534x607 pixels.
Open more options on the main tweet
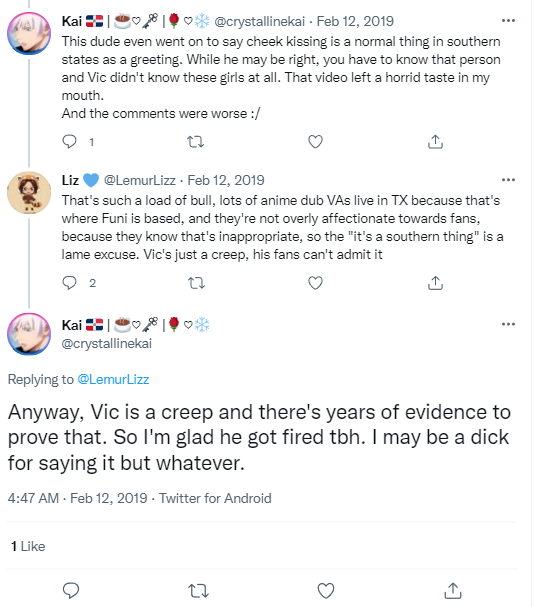coord(508,324)
